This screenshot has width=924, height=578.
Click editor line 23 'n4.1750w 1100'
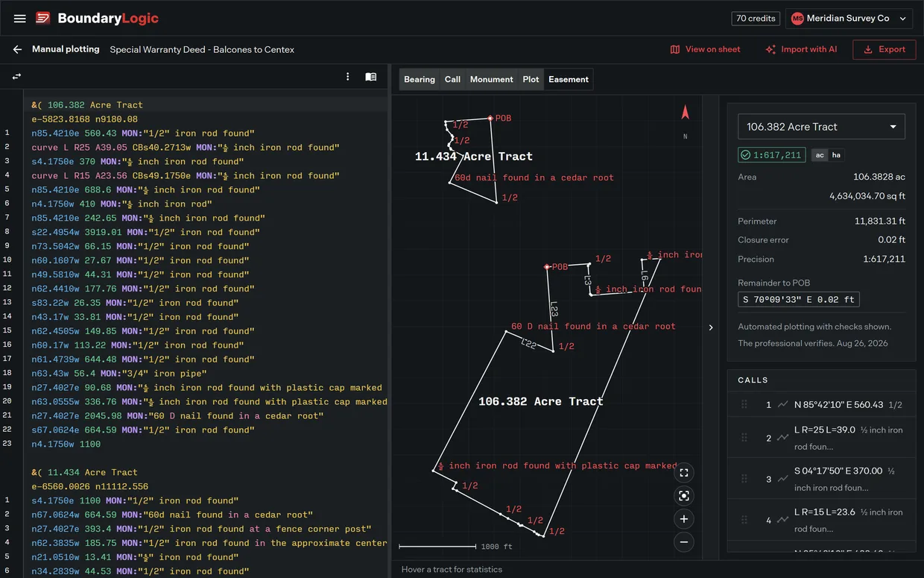point(66,444)
